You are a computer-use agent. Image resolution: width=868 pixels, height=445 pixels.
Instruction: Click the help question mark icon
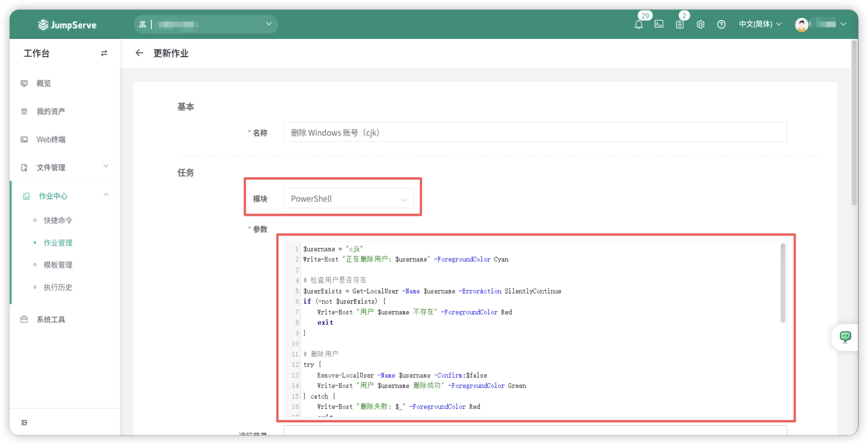[721, 24]
